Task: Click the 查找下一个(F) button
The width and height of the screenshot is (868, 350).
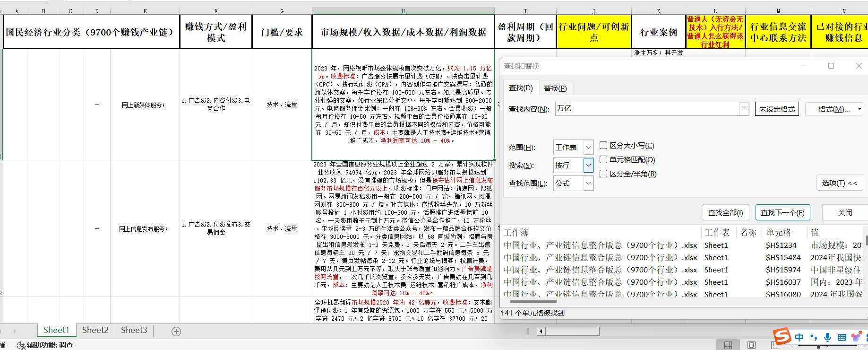Action: (782, 212)
